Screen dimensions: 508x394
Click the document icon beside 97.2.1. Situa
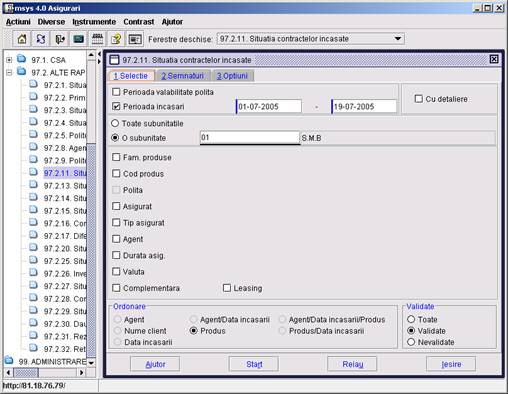coord(33,84)
